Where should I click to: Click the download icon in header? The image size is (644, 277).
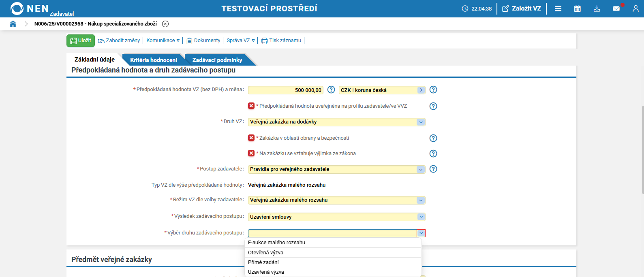(x=597, y=9)
